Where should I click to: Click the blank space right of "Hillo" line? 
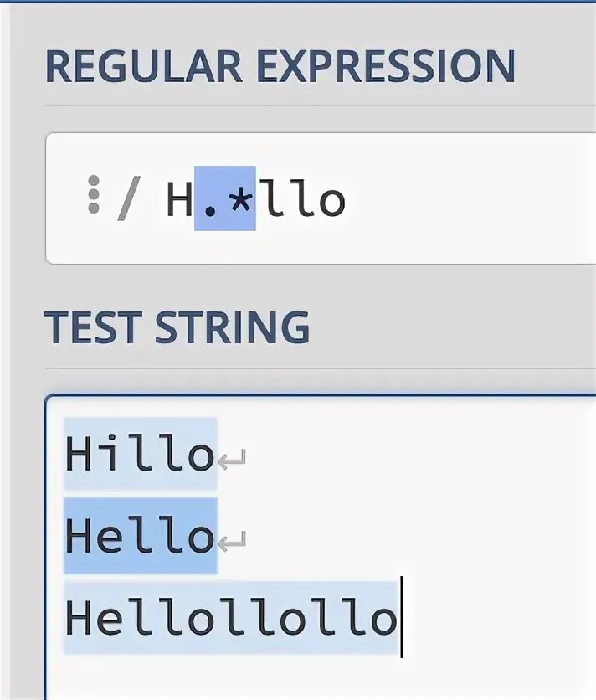pyautogui.click(x=419, y=454)
